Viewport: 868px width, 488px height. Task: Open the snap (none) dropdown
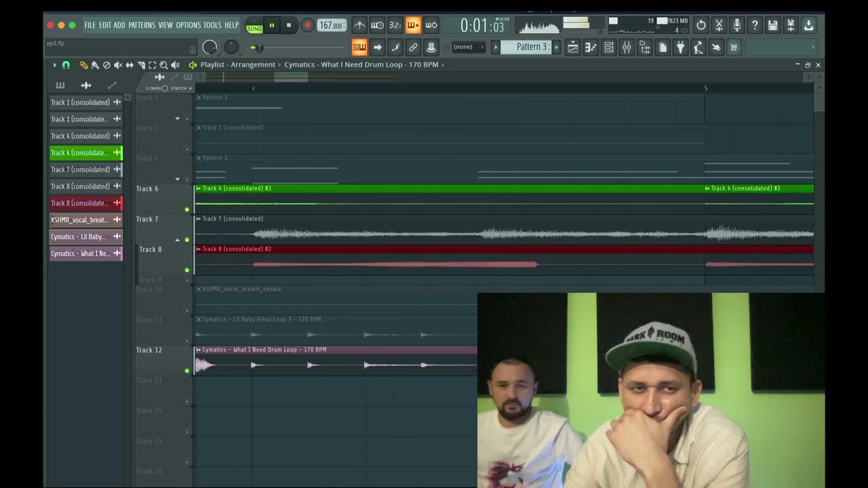(468, 47)
